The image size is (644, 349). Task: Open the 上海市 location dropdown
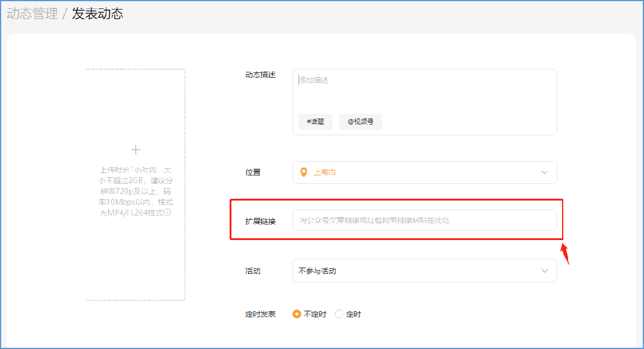tap(424, 172)
